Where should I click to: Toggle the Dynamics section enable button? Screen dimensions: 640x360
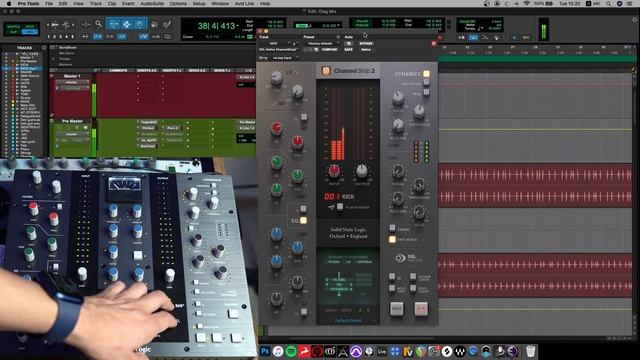(426, 74)
